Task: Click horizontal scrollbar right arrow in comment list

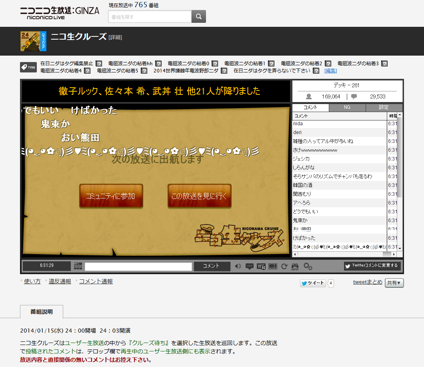Action: pyautogui.click(x=394, y=254)
